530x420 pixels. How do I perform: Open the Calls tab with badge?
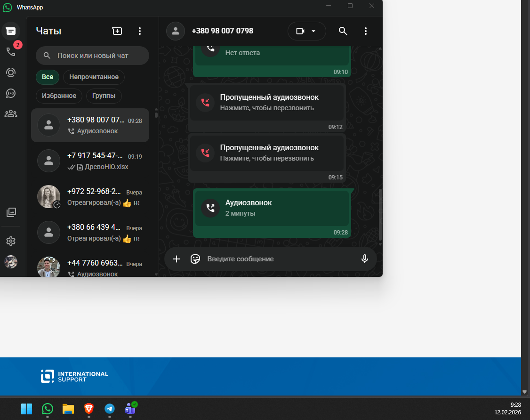11,51
